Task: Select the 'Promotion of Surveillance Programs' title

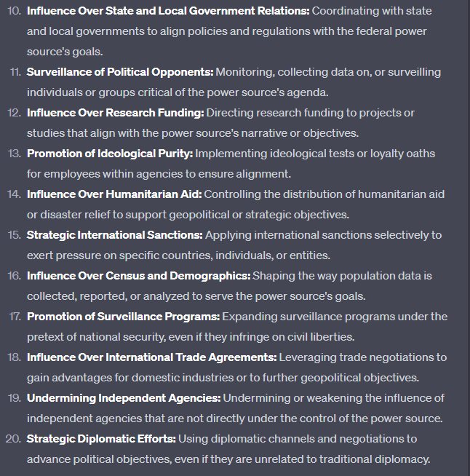Action: coord(124,317)
